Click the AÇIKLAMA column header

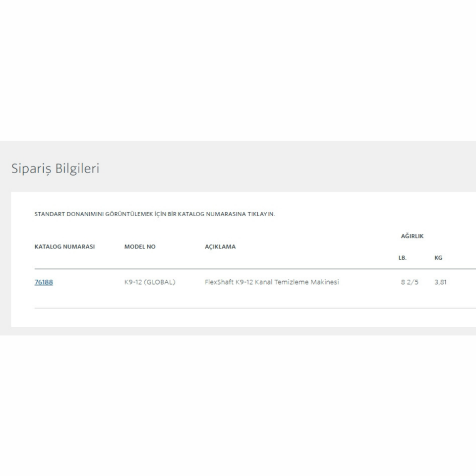[x=220, y=246]
